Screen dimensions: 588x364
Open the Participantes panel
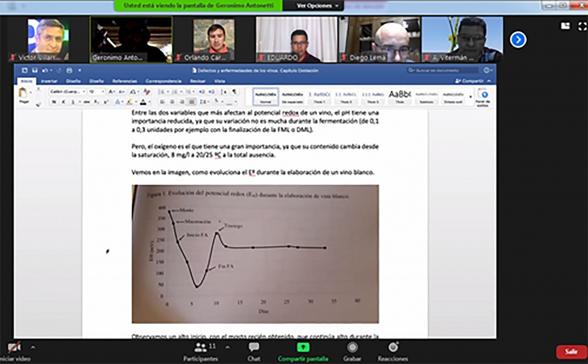pyautogui.click(x=200, y=351)
